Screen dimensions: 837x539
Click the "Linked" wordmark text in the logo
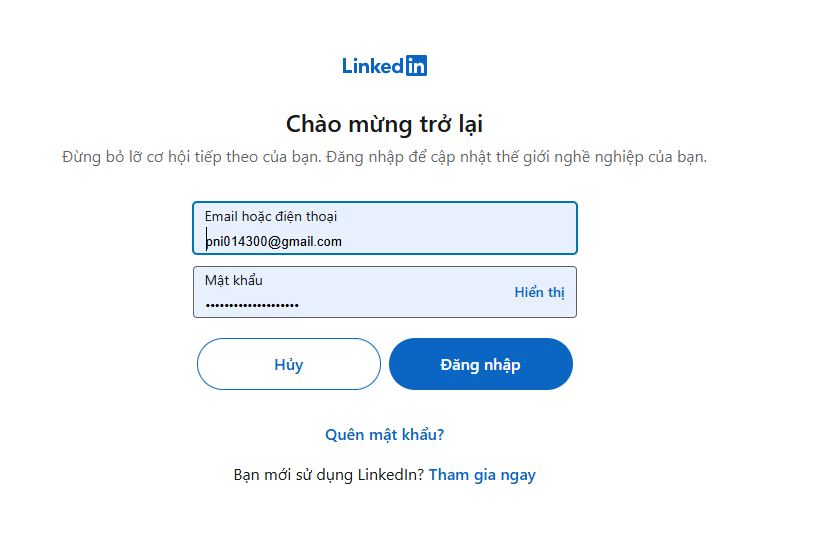372,66
